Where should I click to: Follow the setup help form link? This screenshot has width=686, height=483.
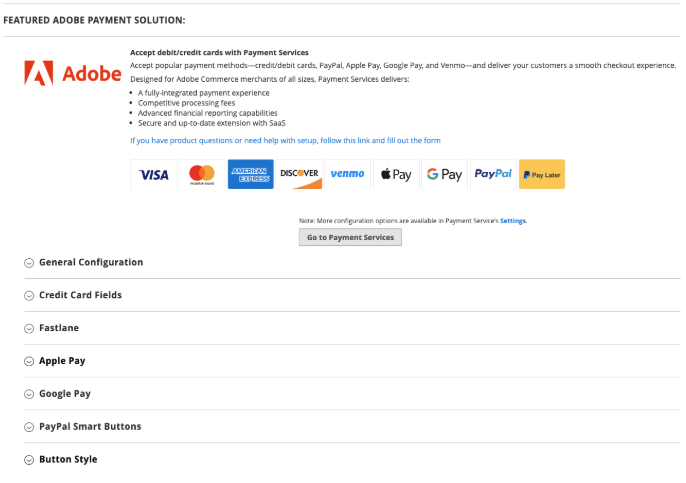(285, 141)
